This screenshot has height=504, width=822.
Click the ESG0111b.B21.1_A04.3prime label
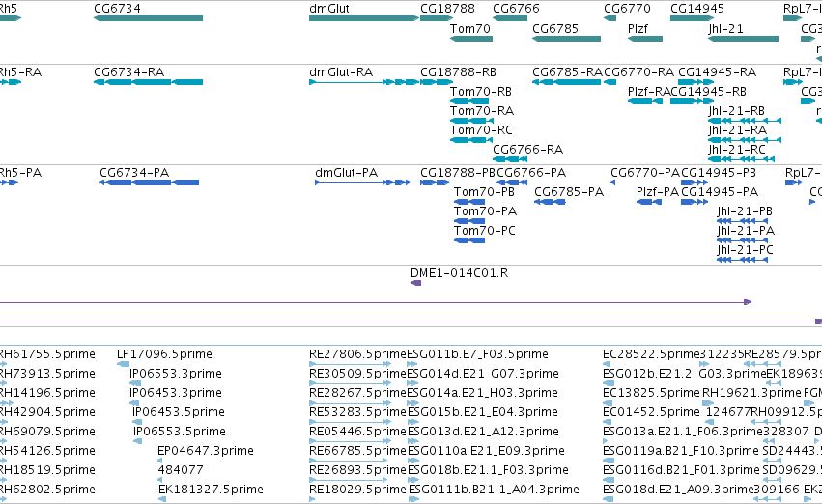(x=494, y=490)
